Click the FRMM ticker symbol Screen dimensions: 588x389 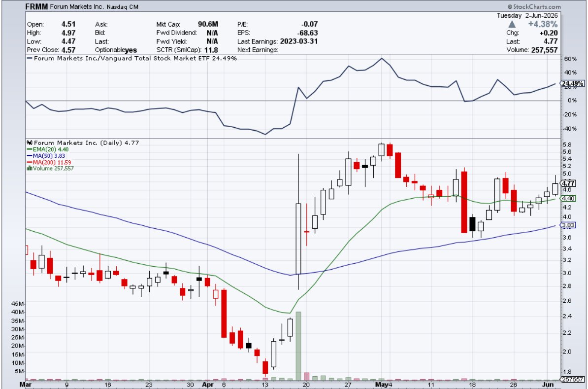click(x=36, y=7)
